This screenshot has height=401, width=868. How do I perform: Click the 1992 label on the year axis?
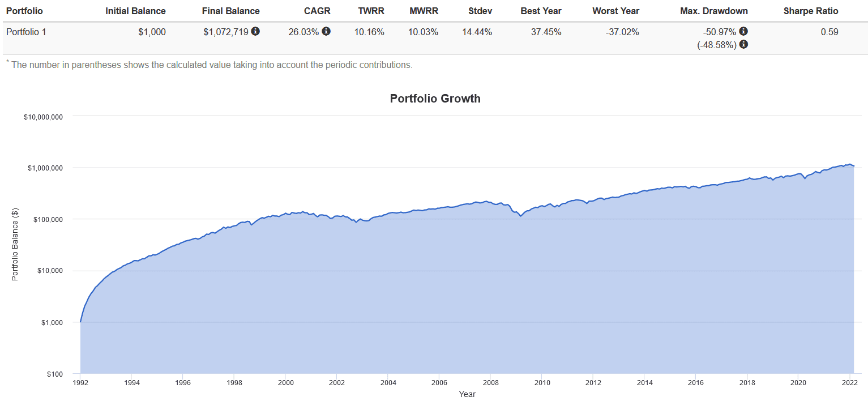click(x=80, y=382)
